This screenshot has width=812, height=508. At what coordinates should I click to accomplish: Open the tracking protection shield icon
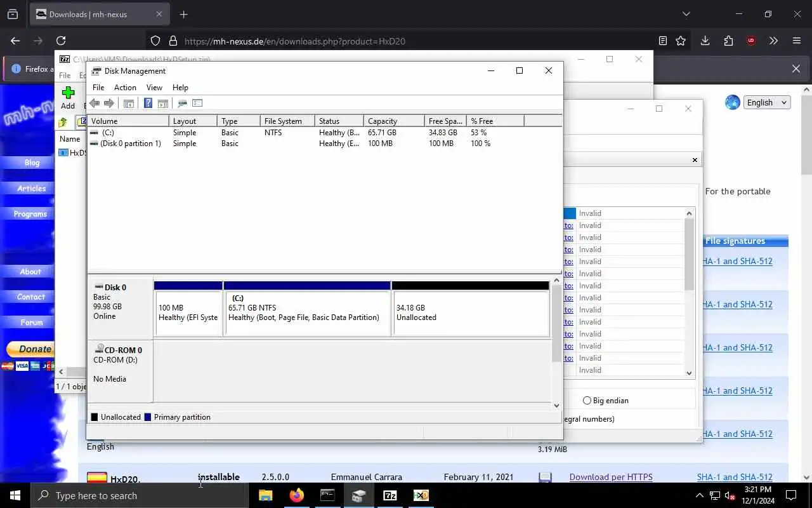tap(155, 41)
